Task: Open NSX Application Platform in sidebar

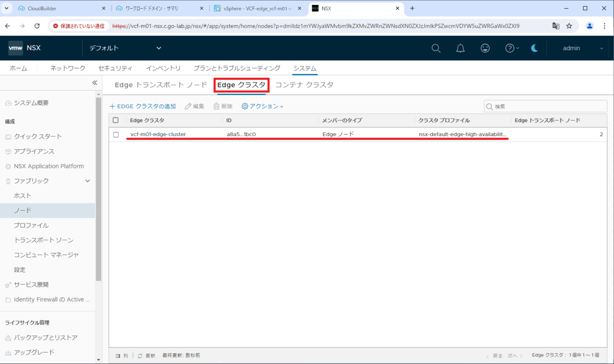Action: pyautogui.click(x=49, y=166)
